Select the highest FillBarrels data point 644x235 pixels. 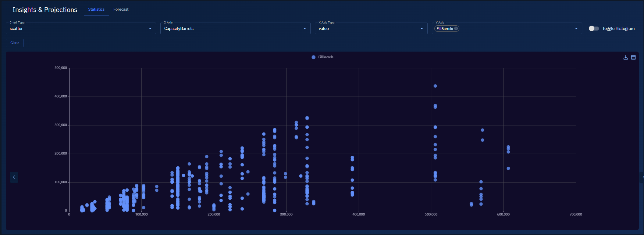tap(435, 86)
